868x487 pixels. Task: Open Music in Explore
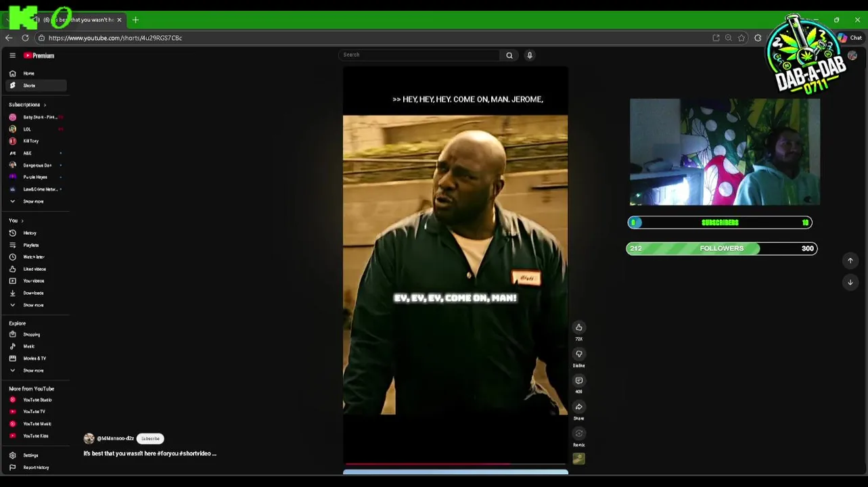tap(36, 346)
